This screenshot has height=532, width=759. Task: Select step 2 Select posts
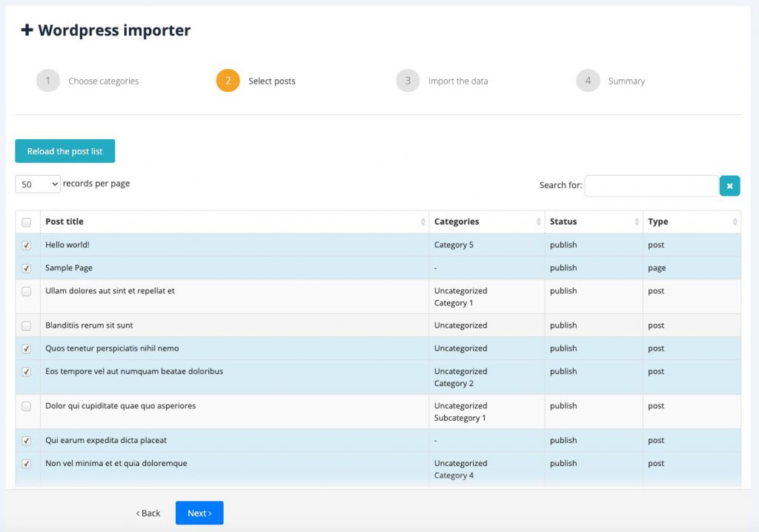256,81
